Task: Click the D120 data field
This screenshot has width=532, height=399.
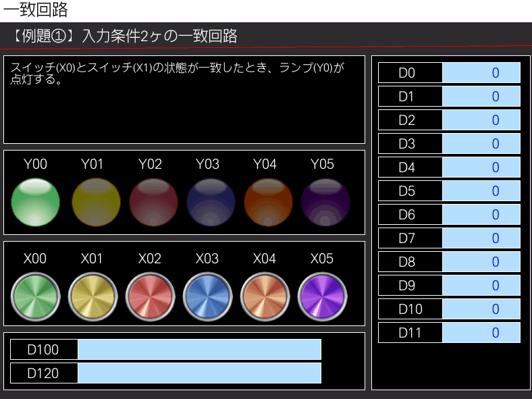Action: (200, 373)
